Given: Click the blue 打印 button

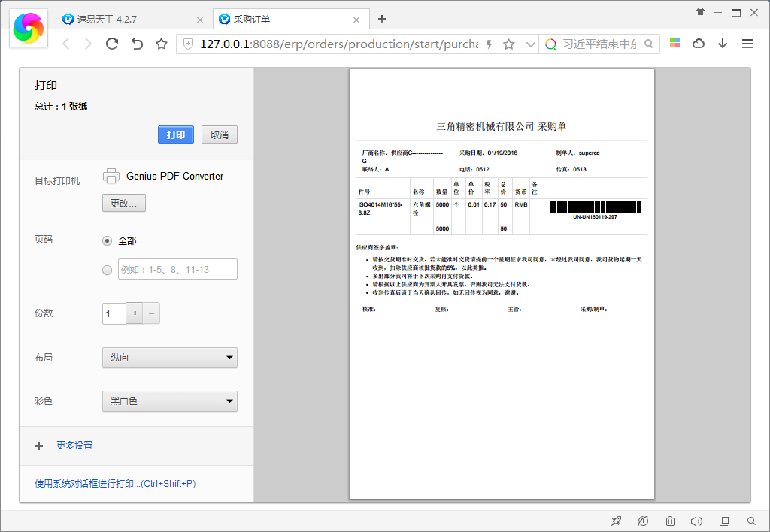Looking at the screenshot, I should [x=176, y=135].
